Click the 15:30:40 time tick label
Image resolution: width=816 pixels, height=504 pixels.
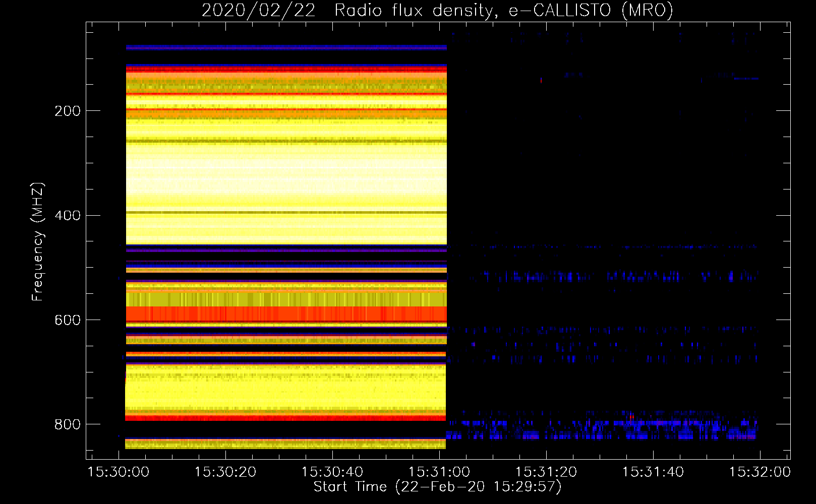click(x=332, y=472)
